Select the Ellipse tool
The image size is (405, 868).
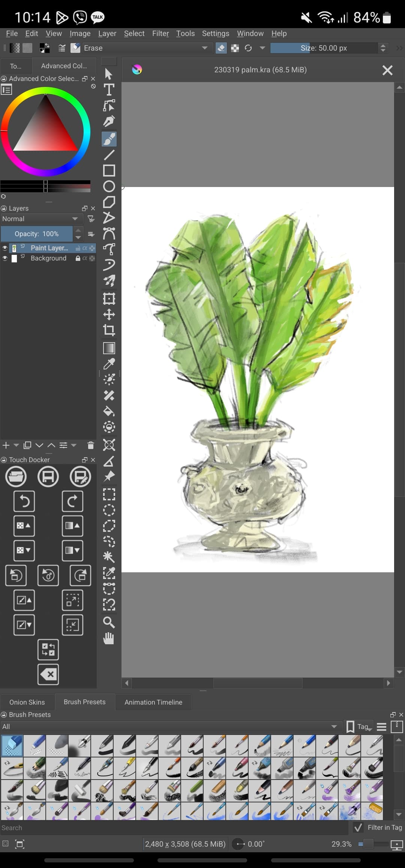pyautogui.click(x=109, y=186)
